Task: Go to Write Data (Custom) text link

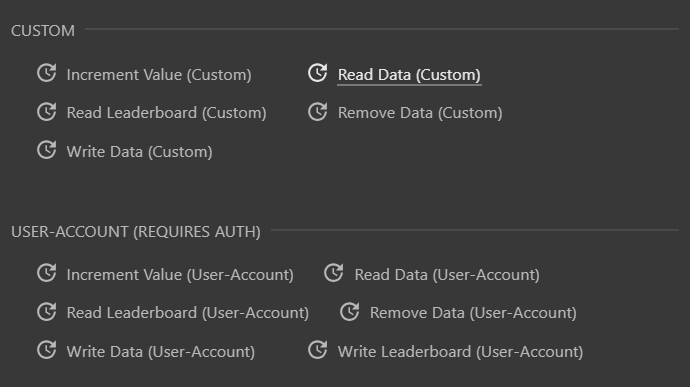Action: click(x=139, y=152)
